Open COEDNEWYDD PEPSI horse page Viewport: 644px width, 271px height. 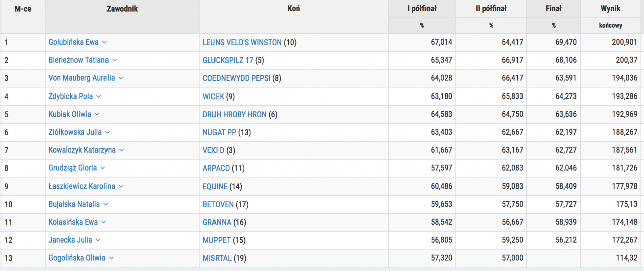tap(237, 78)
